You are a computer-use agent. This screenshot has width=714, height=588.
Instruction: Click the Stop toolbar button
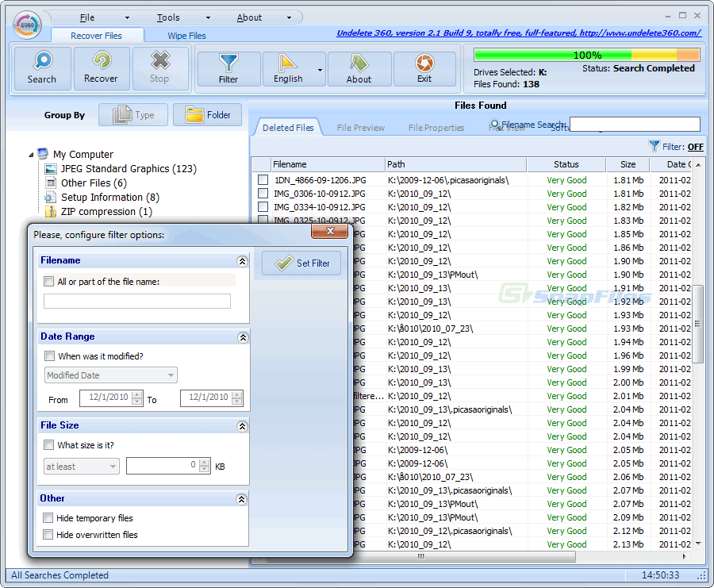(159, 68)
